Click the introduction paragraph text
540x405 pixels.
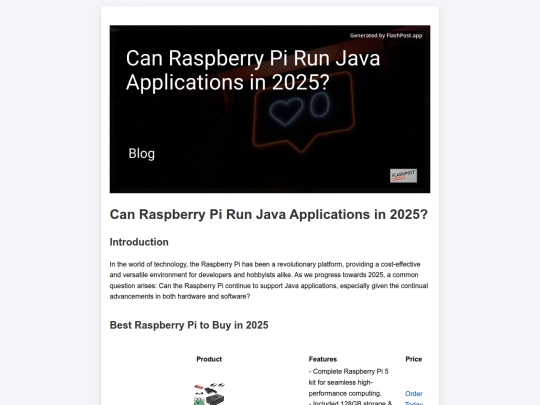pos(269,280)
